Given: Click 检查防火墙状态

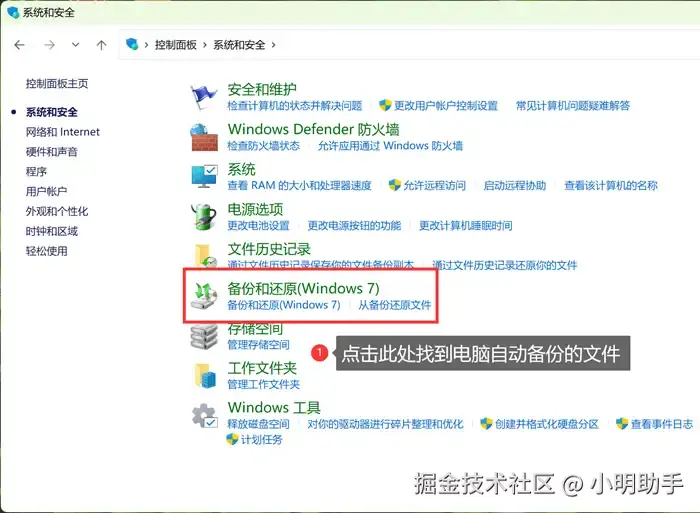Looking at the screenshot, I should [x=263, y=146].
